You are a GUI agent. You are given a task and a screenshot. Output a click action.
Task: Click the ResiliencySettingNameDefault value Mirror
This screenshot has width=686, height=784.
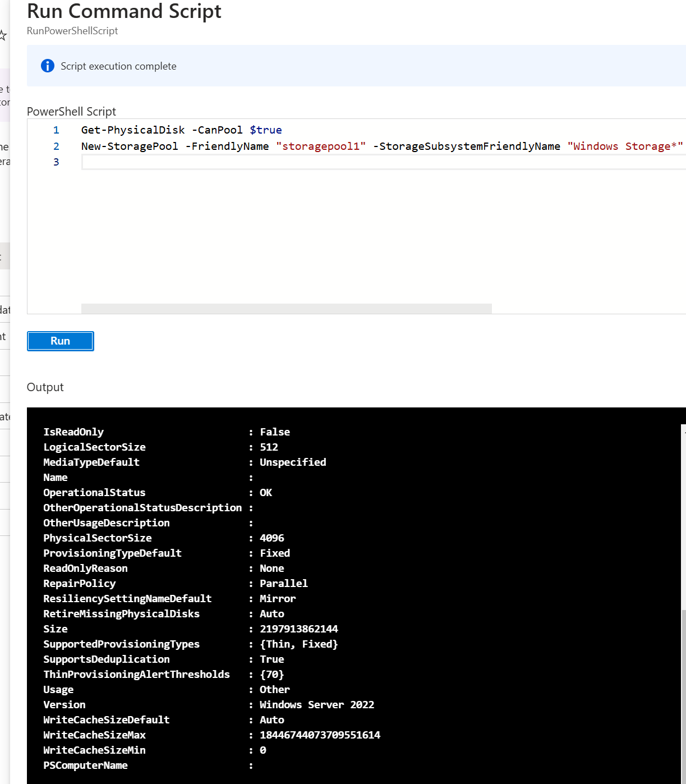(278, 599)
